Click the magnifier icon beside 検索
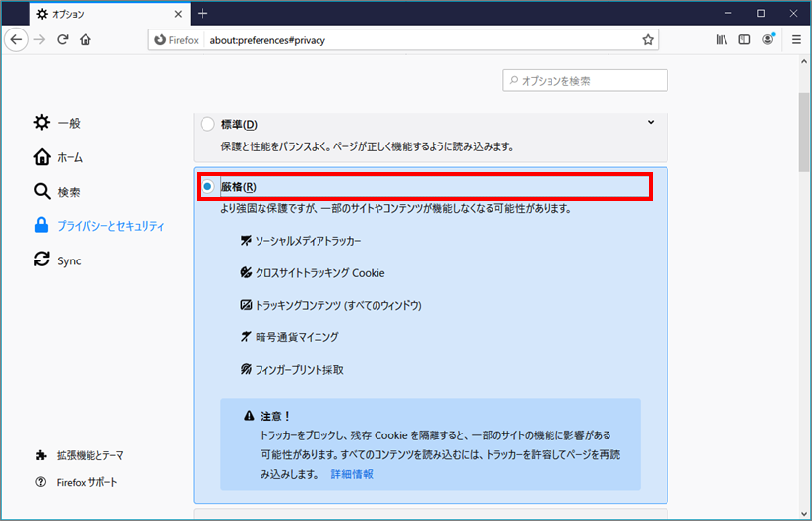Viewport: 812px width, 521px height. (42, 191)
